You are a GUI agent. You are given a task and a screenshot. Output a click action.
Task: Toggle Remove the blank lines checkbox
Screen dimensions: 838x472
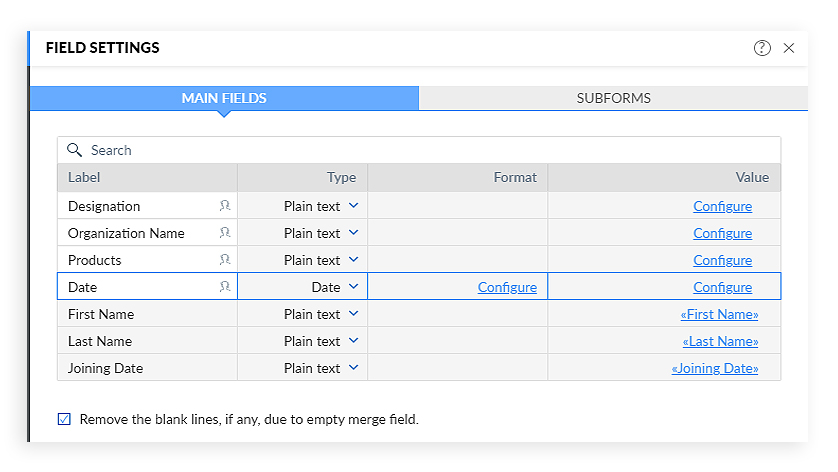[x=65, y=419]
